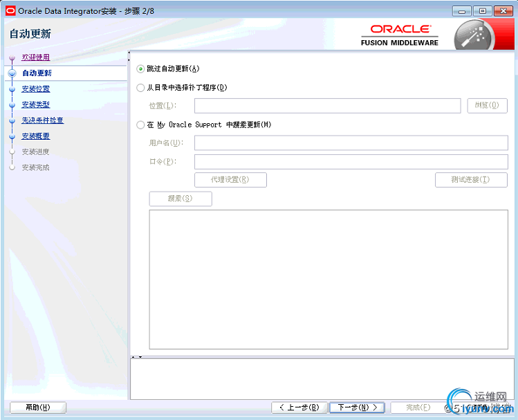Click the 浏览 browse button

tap(487, 106)
